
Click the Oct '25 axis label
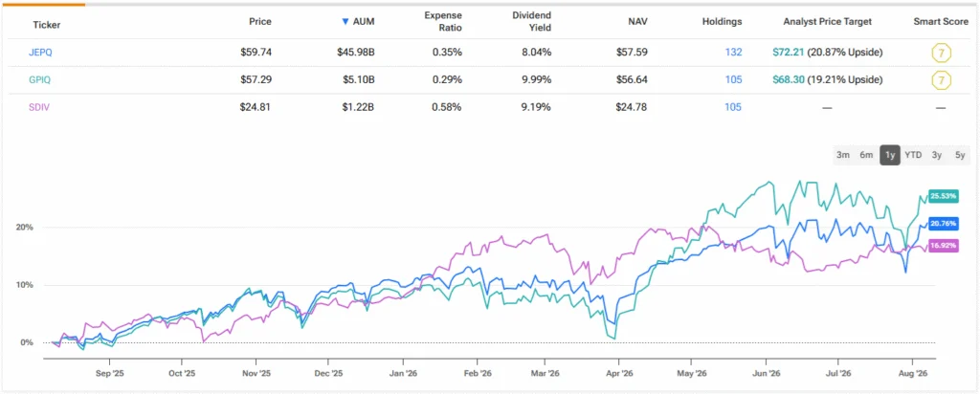[182, 374]
